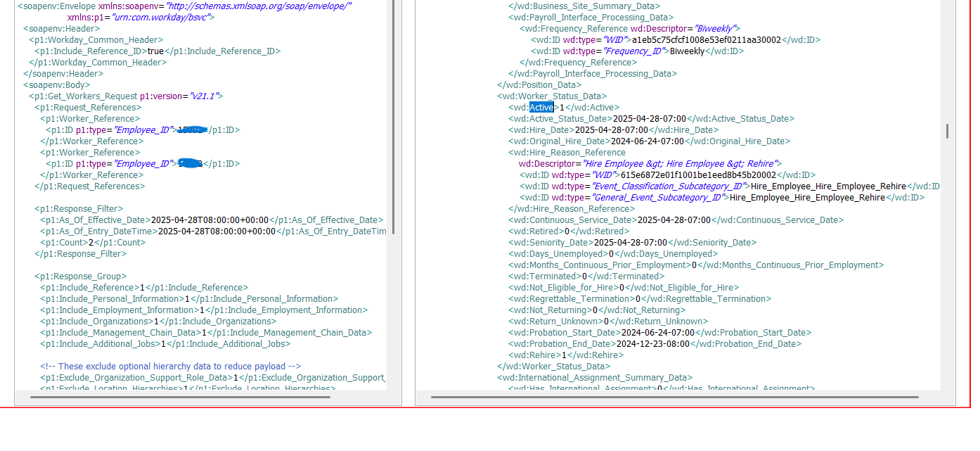Select the opening wd:Worker_Status_Data tag
The width and height of the screenshot is (980, 451).
[x=552, y=96]
